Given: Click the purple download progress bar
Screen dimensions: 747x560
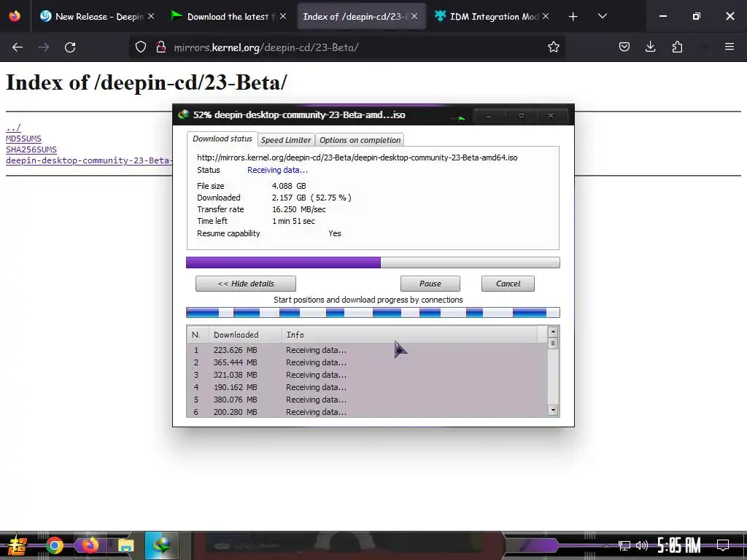Looking at the screenshot, I should tap(373, 262).
